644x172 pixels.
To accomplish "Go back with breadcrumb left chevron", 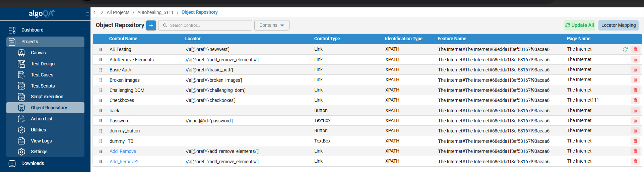I will point(95,12).
